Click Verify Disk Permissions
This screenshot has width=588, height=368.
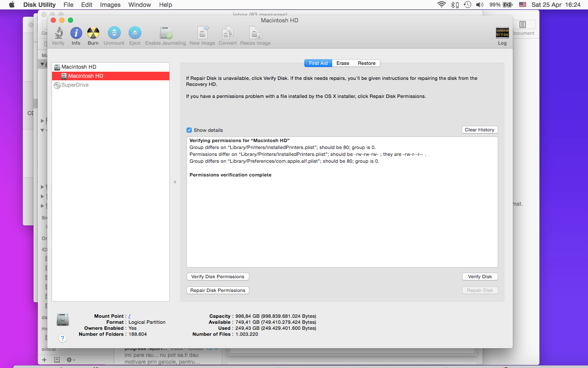tap(218, 277)
